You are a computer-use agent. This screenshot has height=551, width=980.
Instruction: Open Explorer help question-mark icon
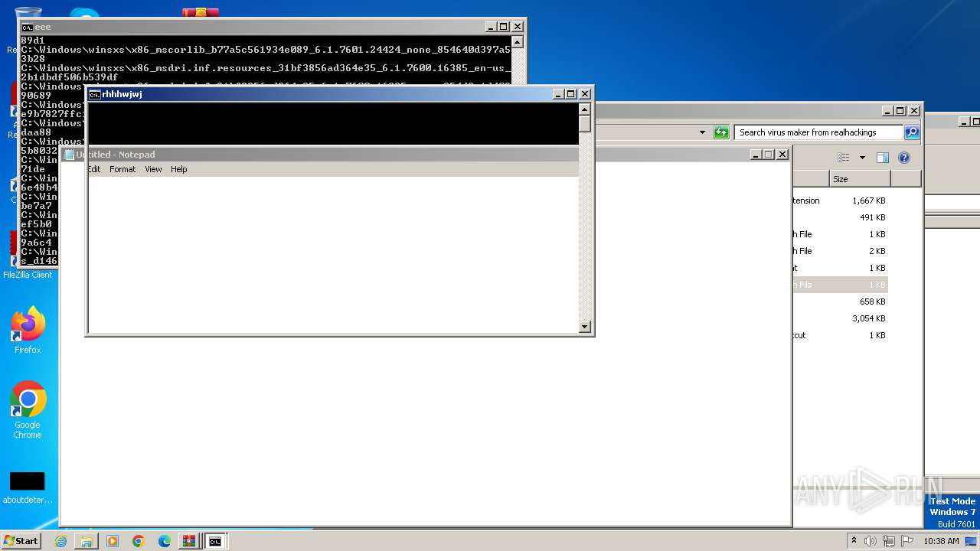(904, 158)
